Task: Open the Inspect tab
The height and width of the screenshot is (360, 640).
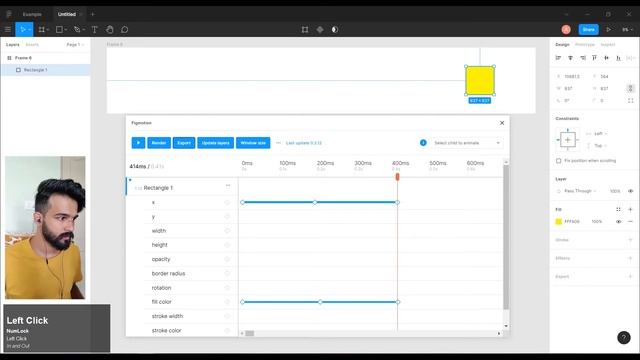Action: tap(607, 44)
